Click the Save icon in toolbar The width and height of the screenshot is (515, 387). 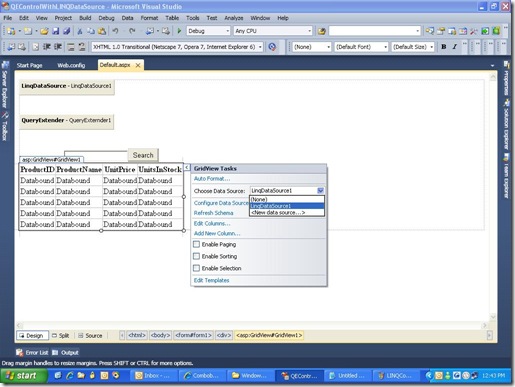pos(56,31)
